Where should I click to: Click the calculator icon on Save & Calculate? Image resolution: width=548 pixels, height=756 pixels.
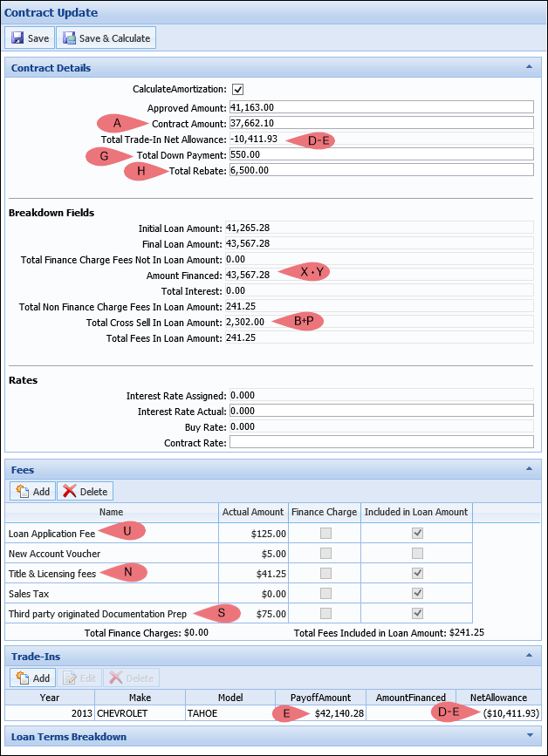point(70,38)
